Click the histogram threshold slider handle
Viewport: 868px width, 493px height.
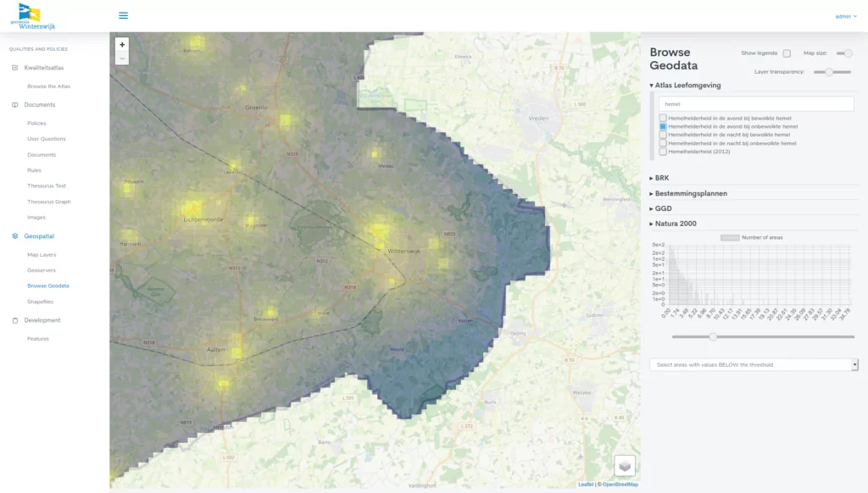click(713, 336)
